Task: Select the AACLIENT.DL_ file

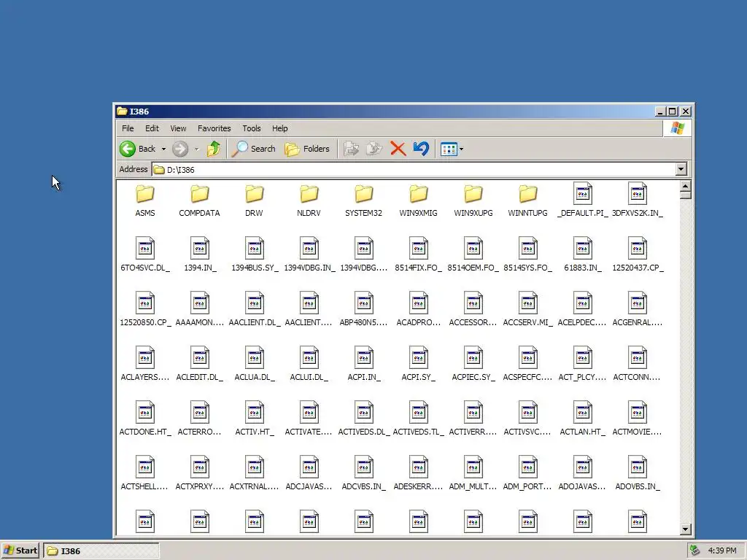Action: (254, 309)
